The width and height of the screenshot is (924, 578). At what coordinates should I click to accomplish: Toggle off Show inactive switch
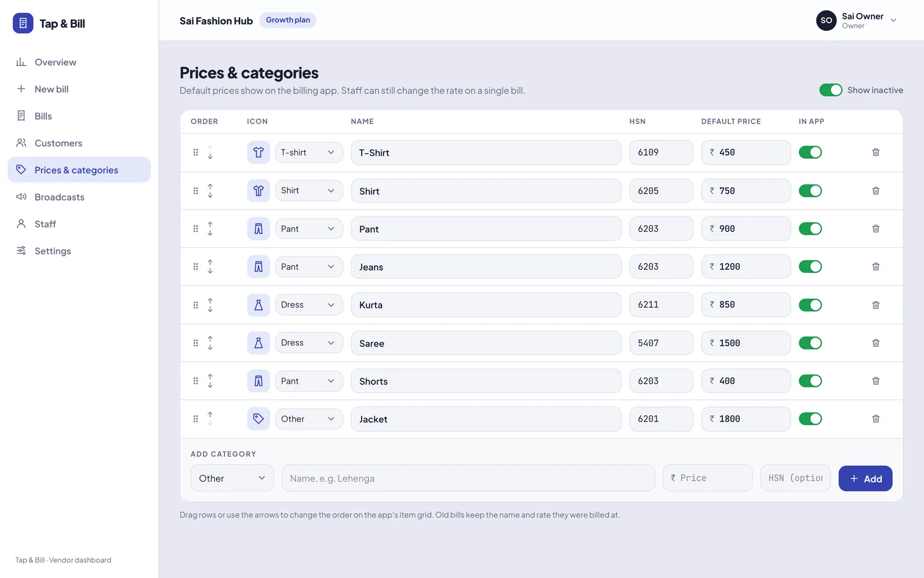830,90
